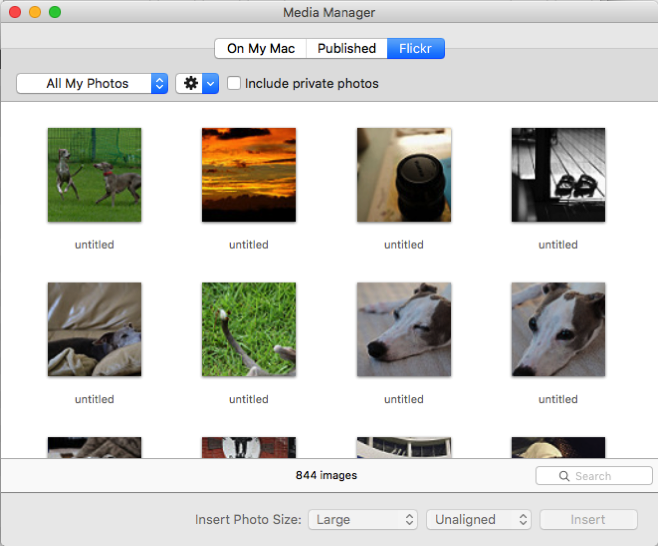
Task: Select the orange sunset thumbnail
Action: pyautogui.click(x=249, y=175)
